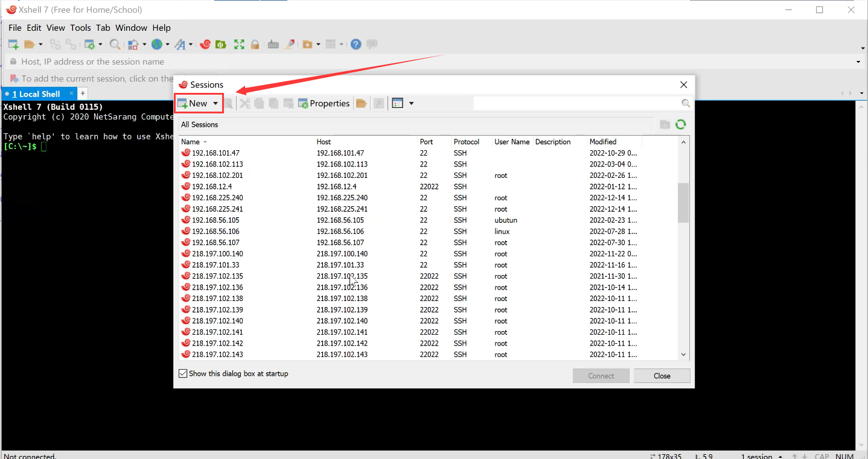The image size is (868, 459).
Task: Click the session list scroll down arrow
Action: 683,355
